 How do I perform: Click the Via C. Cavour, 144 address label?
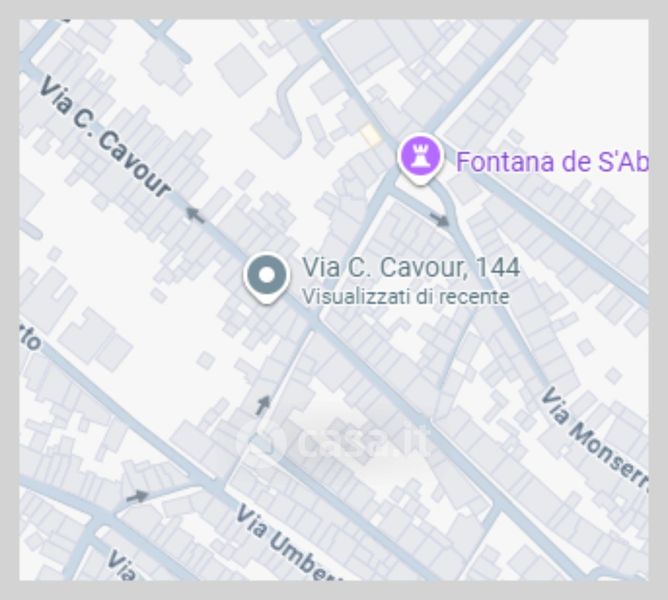tap(411, 267)
